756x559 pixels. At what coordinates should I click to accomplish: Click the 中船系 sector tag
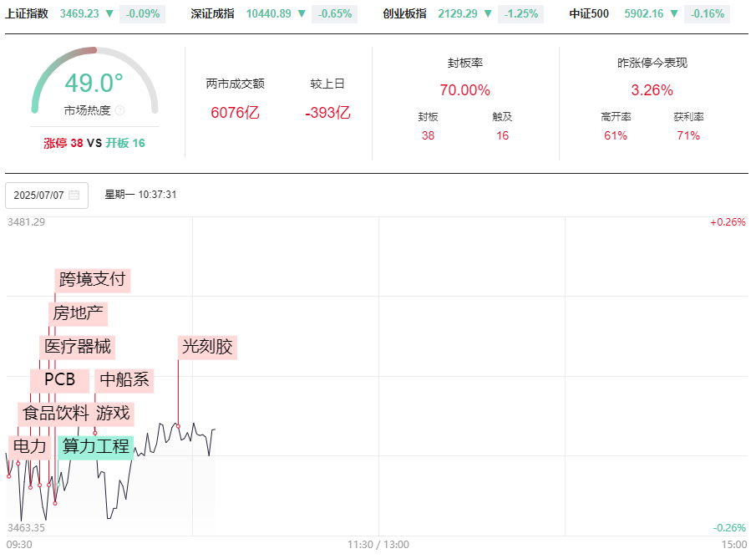(x=124, y=380)
